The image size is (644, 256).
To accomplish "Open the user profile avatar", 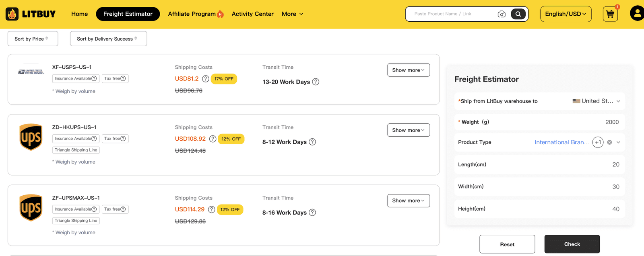I will [x=637, y=13].
